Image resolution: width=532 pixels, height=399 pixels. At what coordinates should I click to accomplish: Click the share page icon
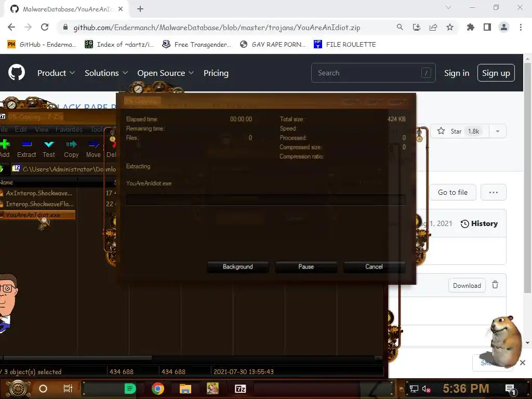coord(433,27)
